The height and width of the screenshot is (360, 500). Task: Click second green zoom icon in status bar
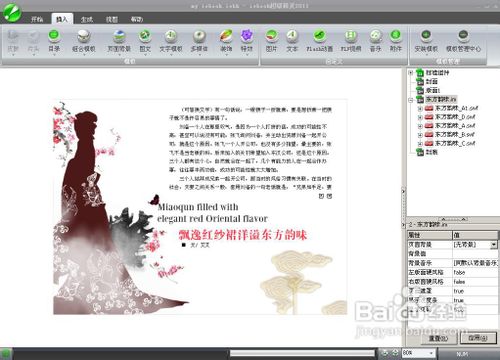tap(395, 353)
